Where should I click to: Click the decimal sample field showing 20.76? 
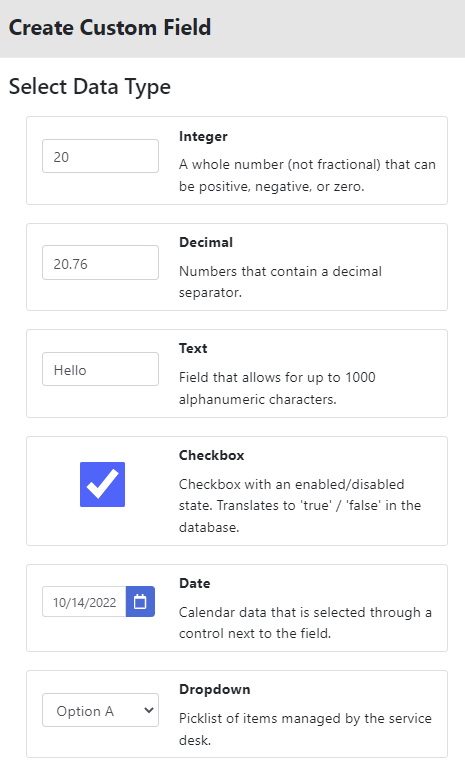(x=100, y=262)
